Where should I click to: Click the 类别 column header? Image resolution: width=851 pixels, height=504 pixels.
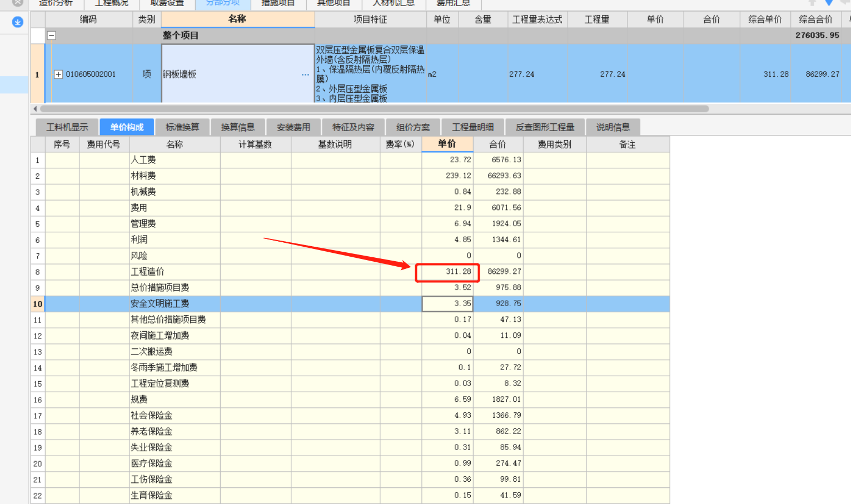tap(147, 19)
